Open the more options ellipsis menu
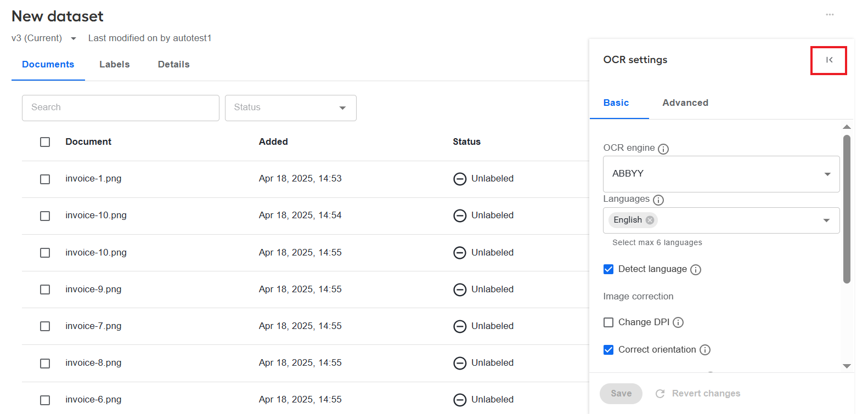The width and height of the screenshot is (868, 414). (x=830, y=15)
